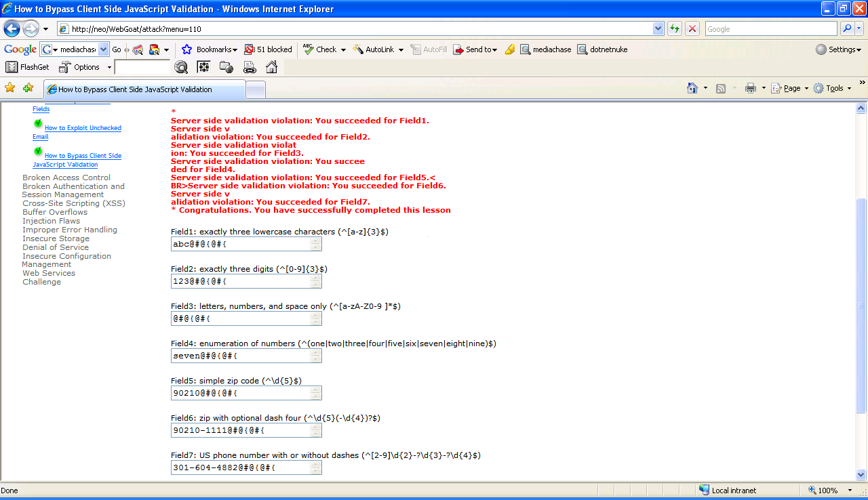Click the search magnifier button beside Google box
Image resolution: width=868 pixels, height=500 pixels.
[847, 29]
